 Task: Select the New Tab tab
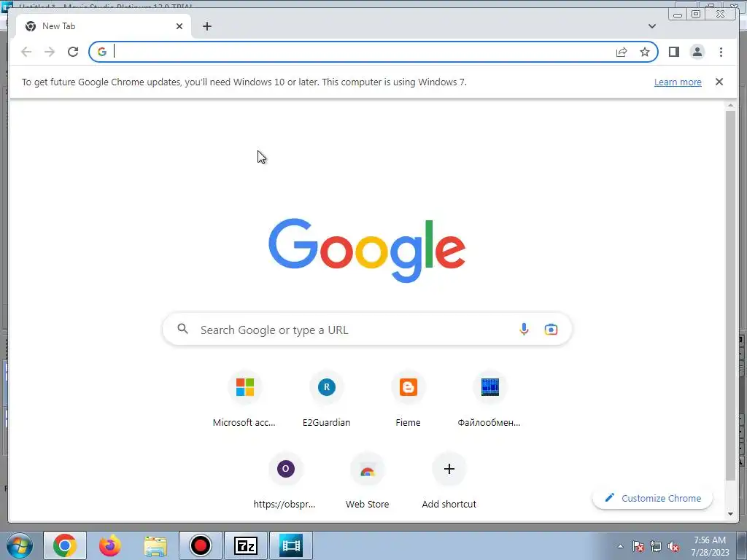point(104,26)
